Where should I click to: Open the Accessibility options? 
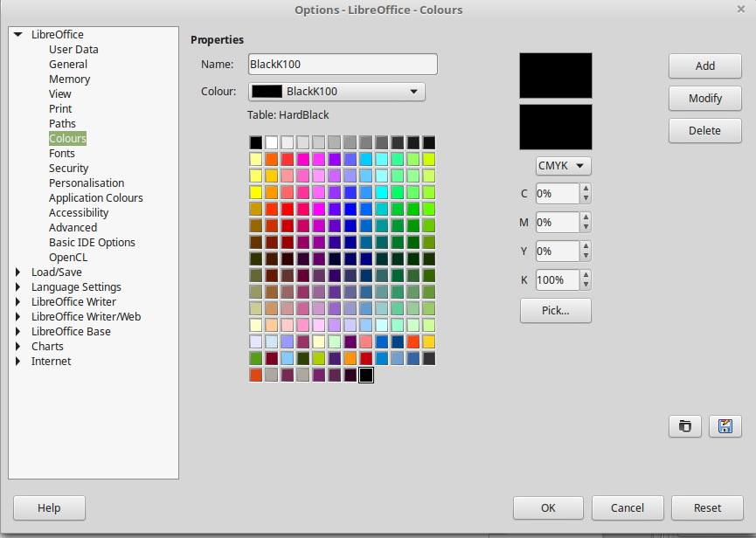pos(79,213)
